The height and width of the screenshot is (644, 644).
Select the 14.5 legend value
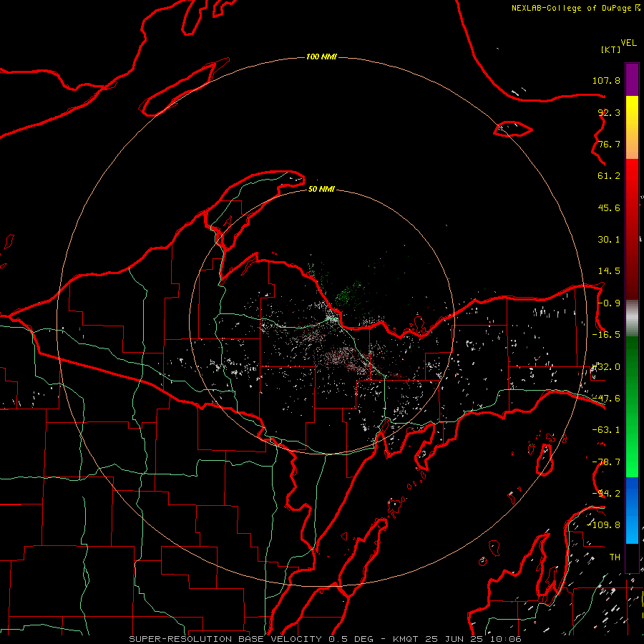coord(609,271)
